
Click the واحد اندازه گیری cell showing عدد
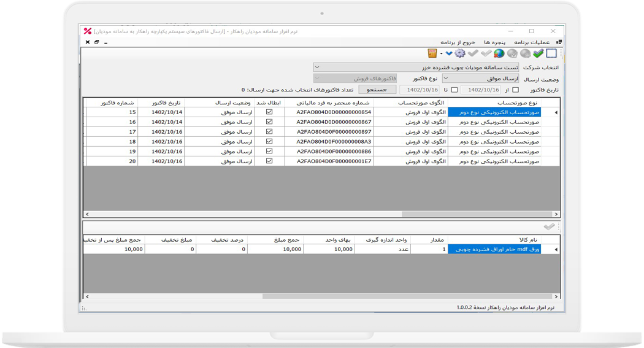(382, 249)
